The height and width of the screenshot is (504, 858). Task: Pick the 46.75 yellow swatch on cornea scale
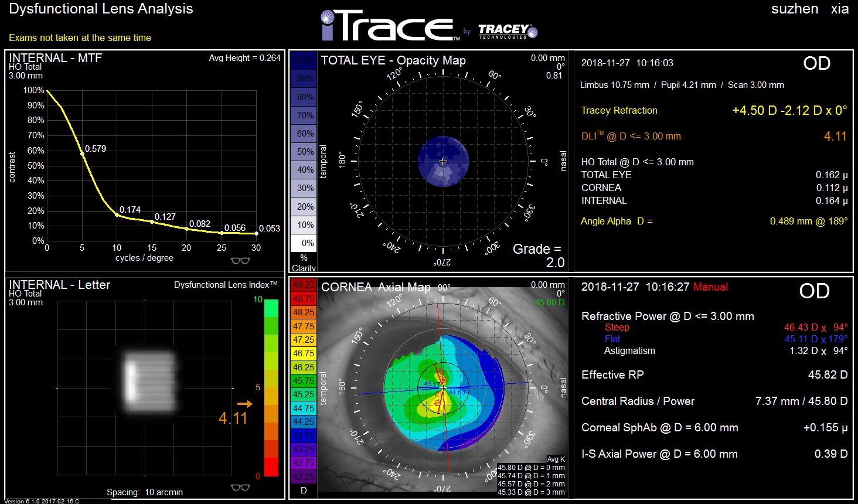pyautogui.click(x=304, y=353)
